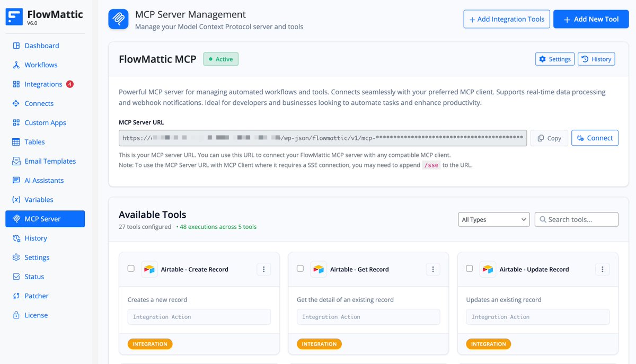Click the '/sse' code snippet
This screenshot has width=636, height=364.
point(431,165)
